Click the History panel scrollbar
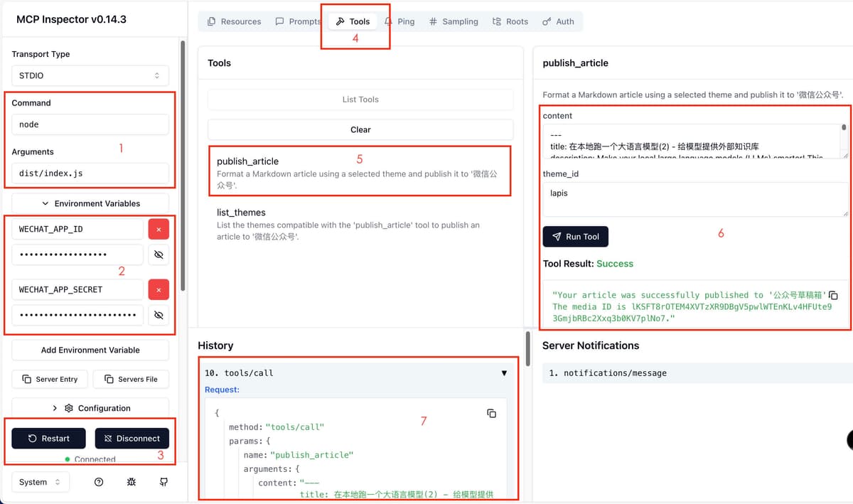The width and height of the screenshot is (853, 504). [527, 349]
